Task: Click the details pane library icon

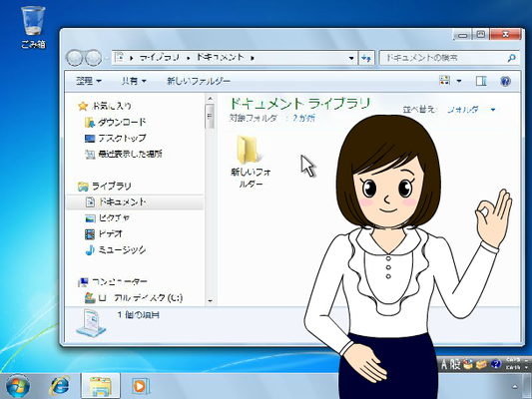Action: point(91,323)
